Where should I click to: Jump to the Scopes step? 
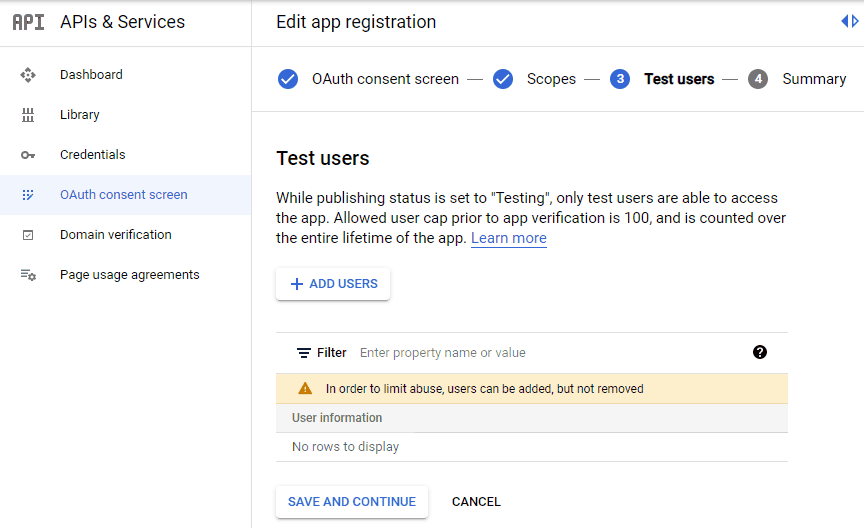click(551, 79)
